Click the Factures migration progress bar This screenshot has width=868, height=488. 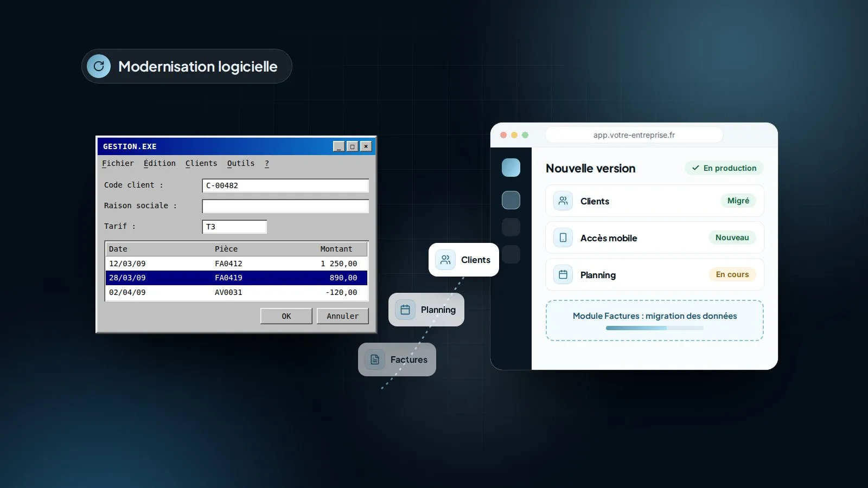tap(654, 328)
